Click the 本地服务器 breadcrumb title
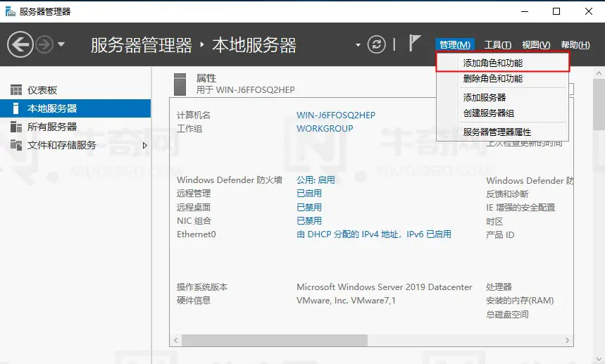605x364 pixels. point(254,45)
